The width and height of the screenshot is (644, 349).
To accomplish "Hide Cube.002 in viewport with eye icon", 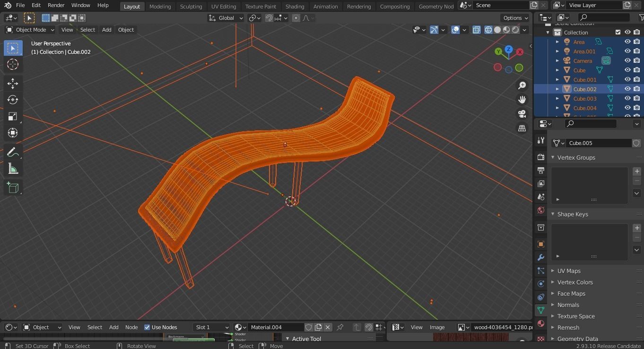I will pos(627,89).
